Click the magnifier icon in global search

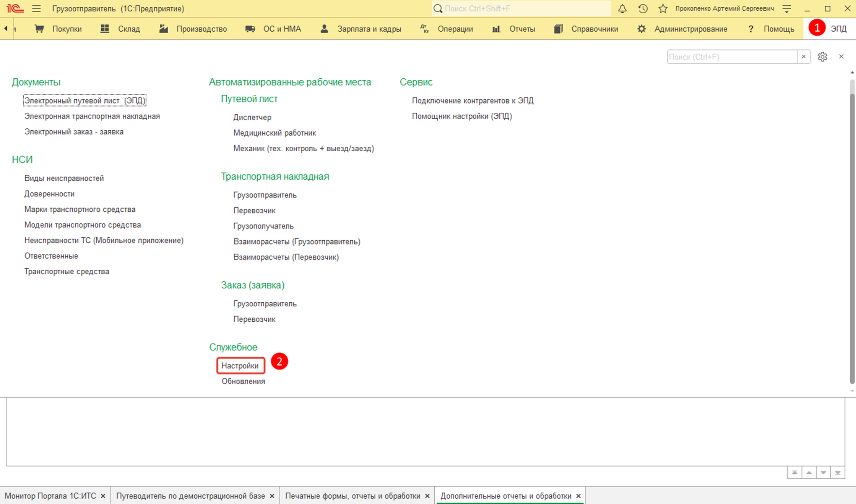point(438,8)
